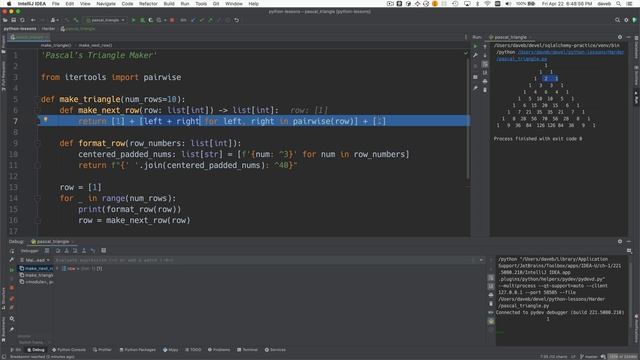Click the wrench icon in Run panel
Viewport: 640px width, 360px height.
coord(476,55)
